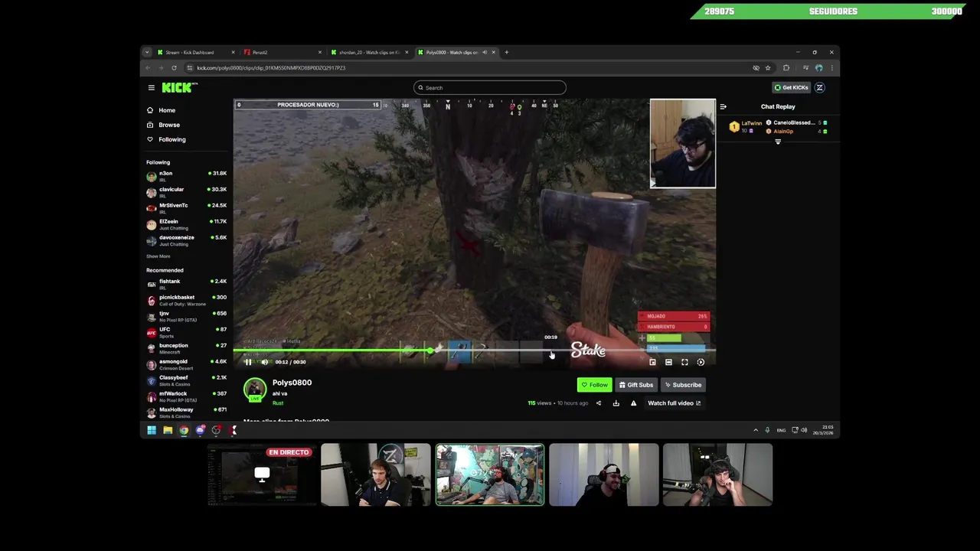This screenshot has height=551, width=980.
Task: Collapse the Chat Replay panel
Action: coord(723,107)
